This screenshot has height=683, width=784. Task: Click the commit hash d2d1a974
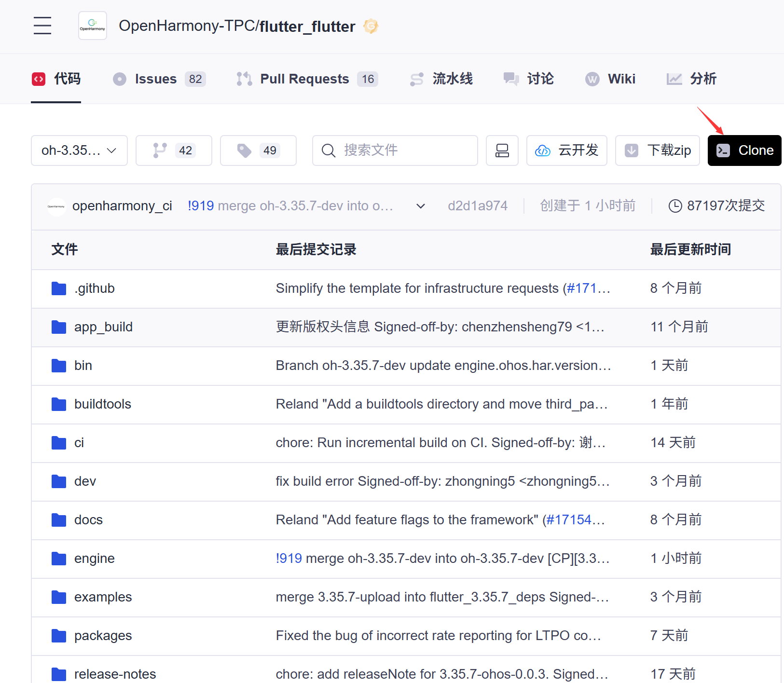478,206
